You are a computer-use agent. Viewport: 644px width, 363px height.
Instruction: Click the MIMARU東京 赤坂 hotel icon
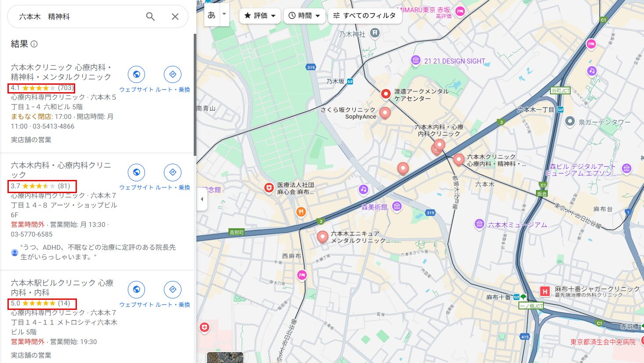(460, 11)
